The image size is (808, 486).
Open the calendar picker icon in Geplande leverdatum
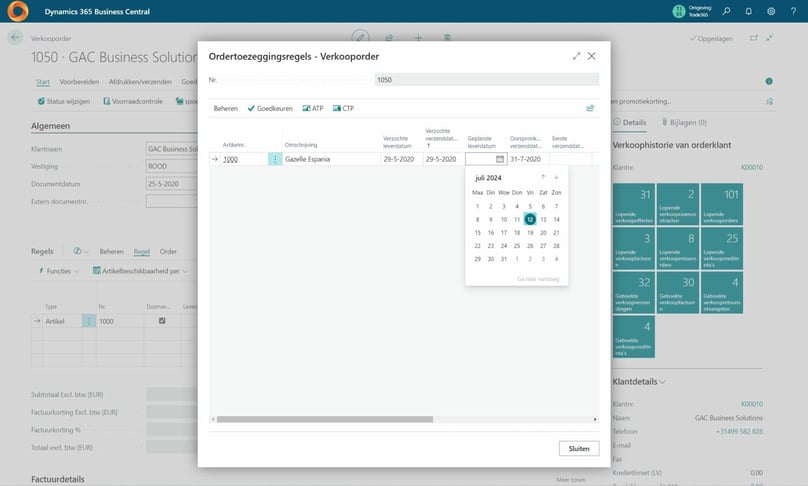point(499,159)
